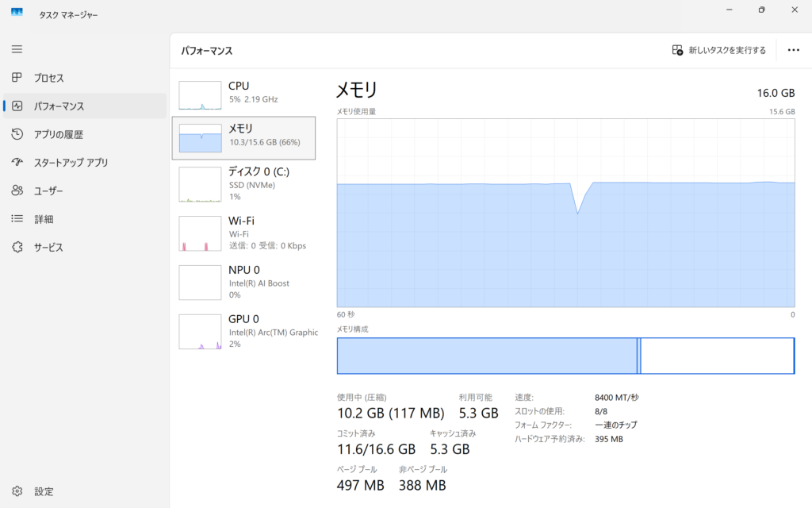Click the 8/8 slot usage value

[601, 412]
